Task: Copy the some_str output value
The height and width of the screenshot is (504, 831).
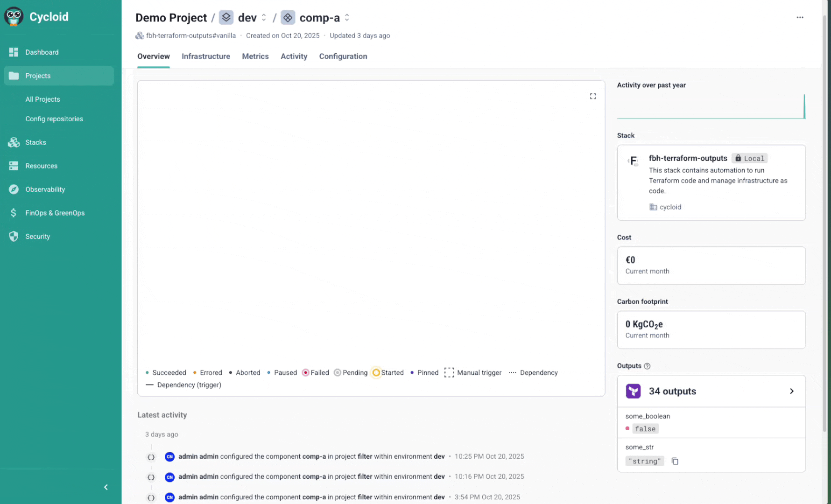Action: (x=675, y=461)
